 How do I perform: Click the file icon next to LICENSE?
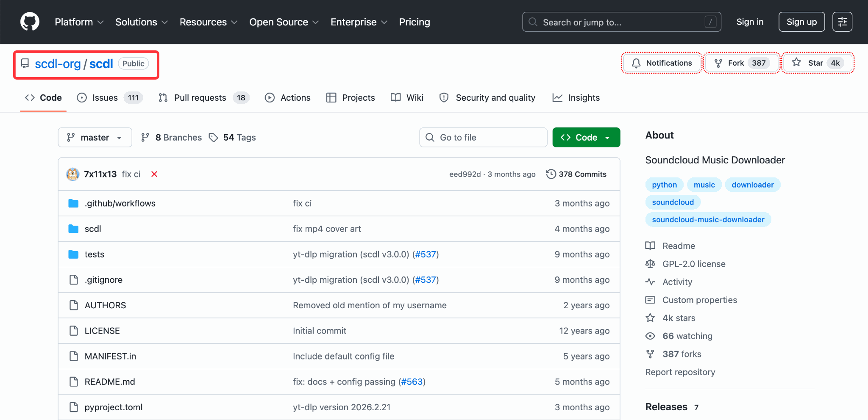(x=74, y=331)
